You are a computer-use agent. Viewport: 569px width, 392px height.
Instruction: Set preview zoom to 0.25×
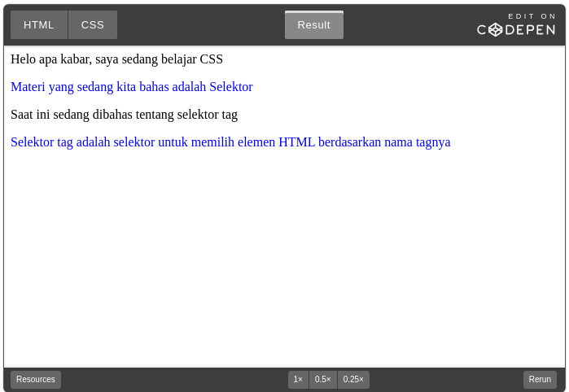click(353, 380)
